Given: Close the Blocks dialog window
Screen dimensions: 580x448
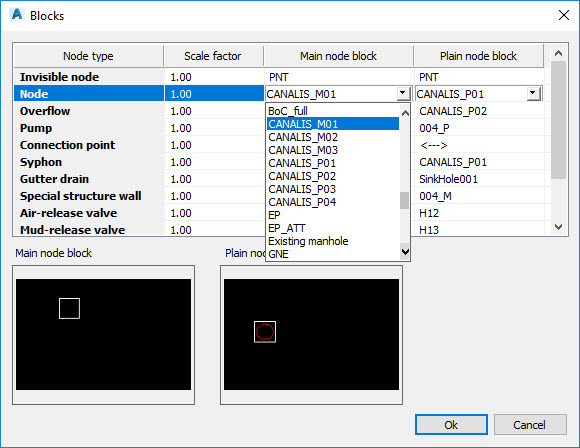Looking at the screenshot, I should pos(564,15).
